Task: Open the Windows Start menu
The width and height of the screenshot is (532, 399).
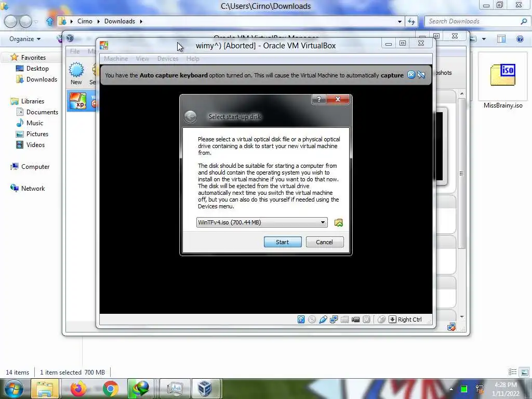Action: pos(13,389)
